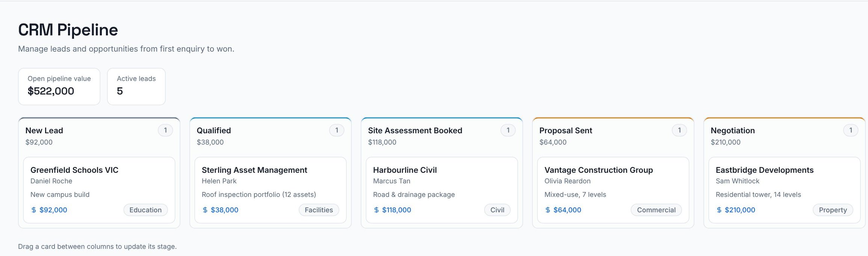This screenshot has width=868, height=256.
Task: Click Negotiation column total $210,000
Action: coord(726,142)
